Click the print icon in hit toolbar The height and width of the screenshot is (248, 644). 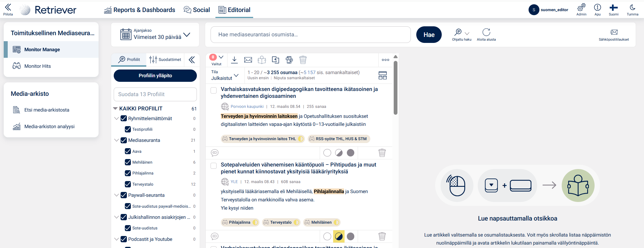[x=289, y=60]
